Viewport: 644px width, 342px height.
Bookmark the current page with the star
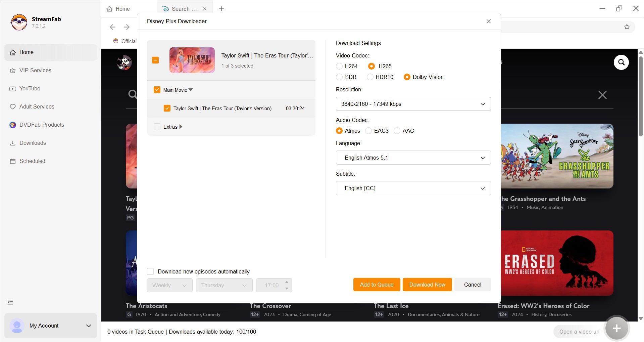[627, 27]
